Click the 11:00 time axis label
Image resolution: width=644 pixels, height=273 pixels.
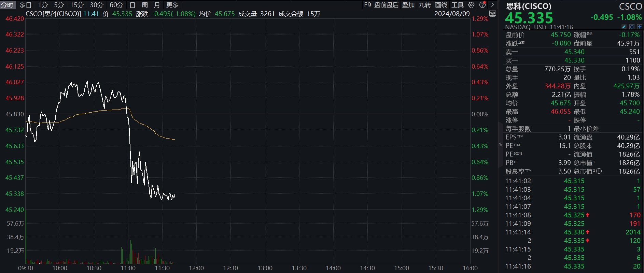tap(128, 268)
